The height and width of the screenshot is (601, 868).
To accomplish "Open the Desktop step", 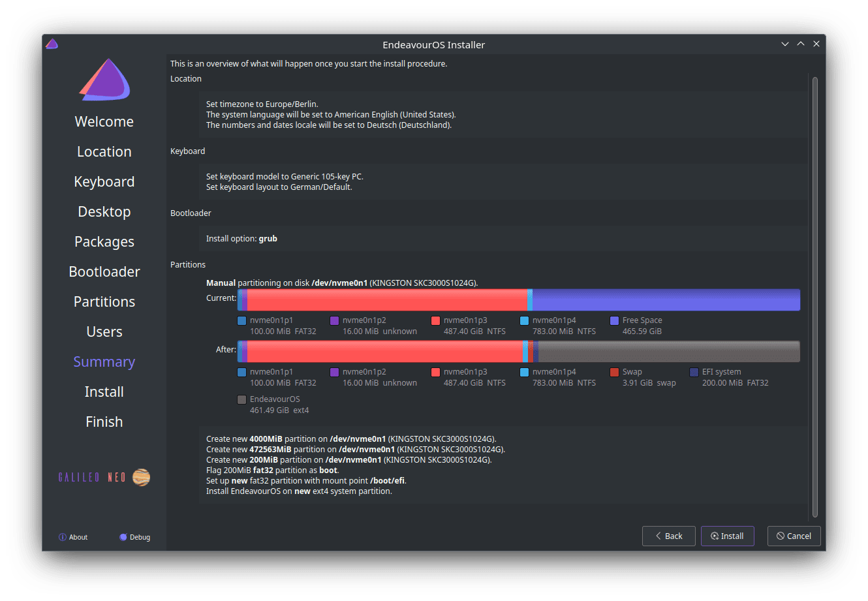I will click(x=104, y=212).
